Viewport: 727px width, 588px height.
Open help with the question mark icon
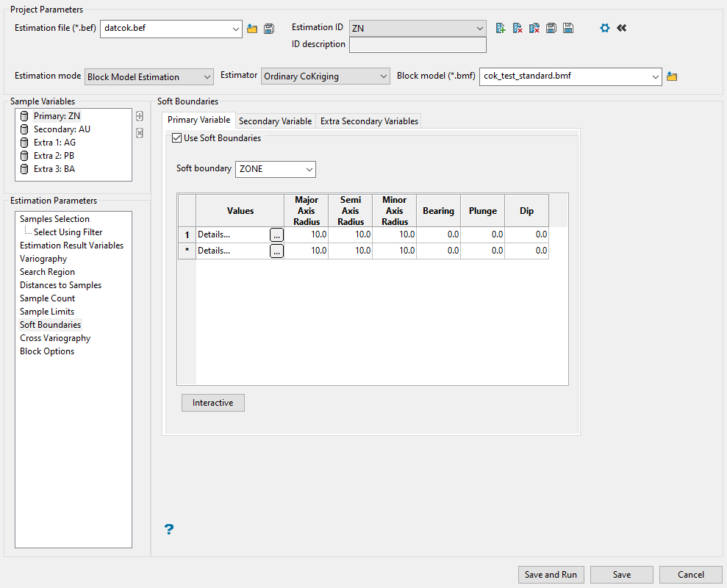(169, 529)
